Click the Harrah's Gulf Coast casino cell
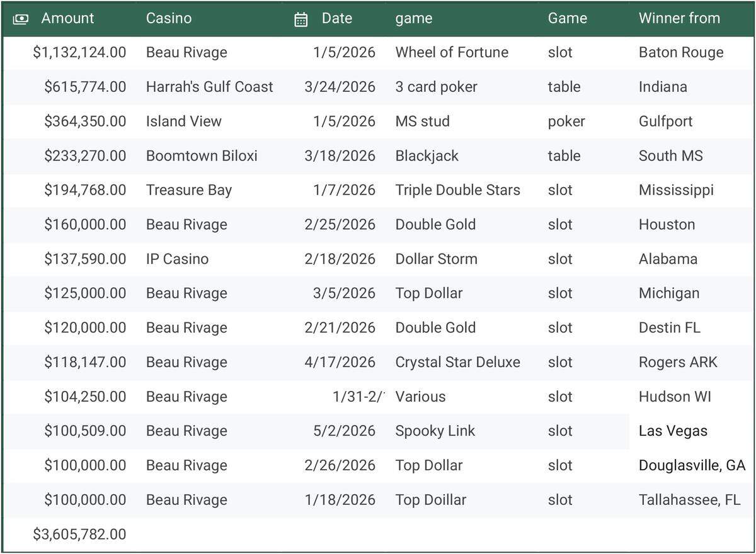756x554 pixels. pos(210,87)
